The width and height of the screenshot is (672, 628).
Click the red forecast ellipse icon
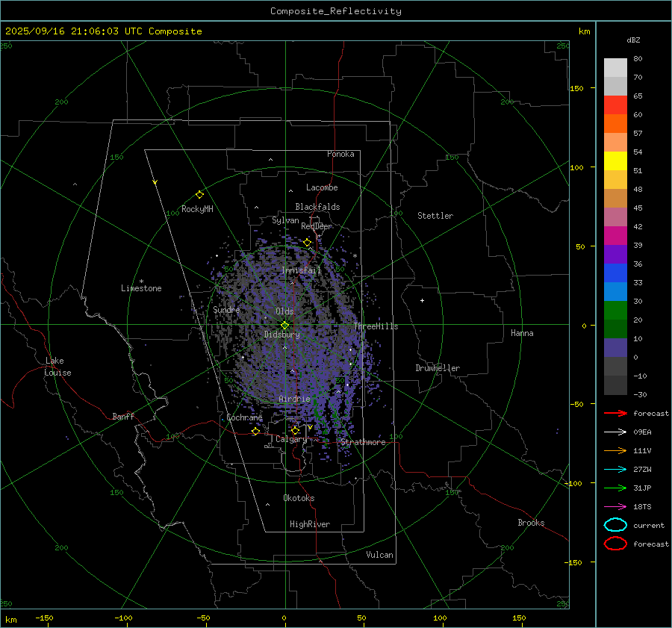click(x=615, y=544)
